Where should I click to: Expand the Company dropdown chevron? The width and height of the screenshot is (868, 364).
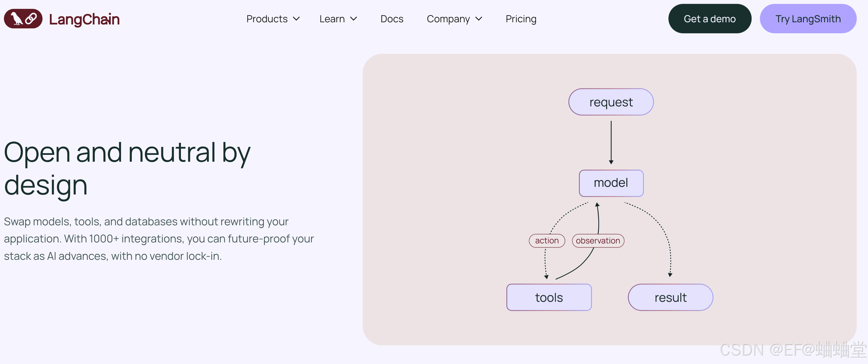point(479,19)
